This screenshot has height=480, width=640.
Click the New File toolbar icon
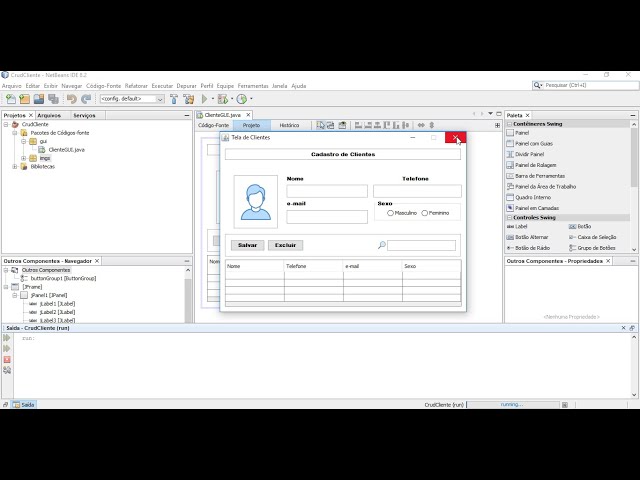(11, 99)
